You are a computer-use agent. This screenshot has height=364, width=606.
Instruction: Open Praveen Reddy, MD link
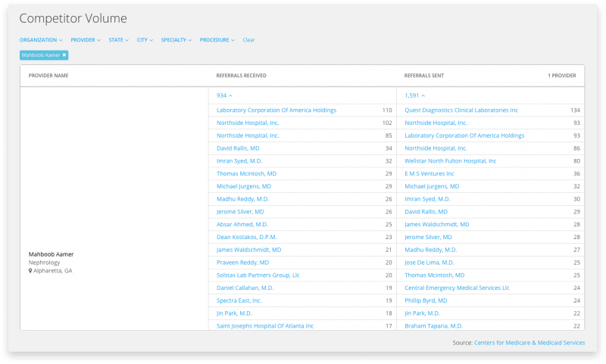pyautogui.click(x=242, y=263)
